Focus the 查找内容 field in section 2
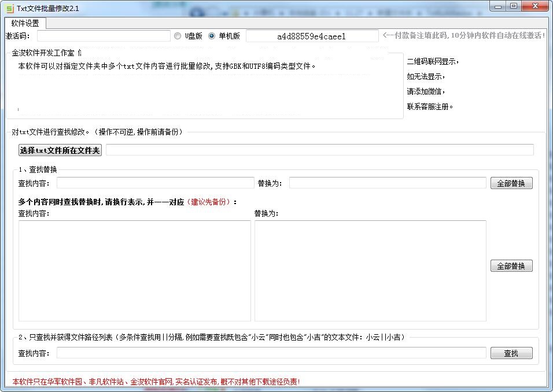 pyautogui.click(x=271, y=353)
